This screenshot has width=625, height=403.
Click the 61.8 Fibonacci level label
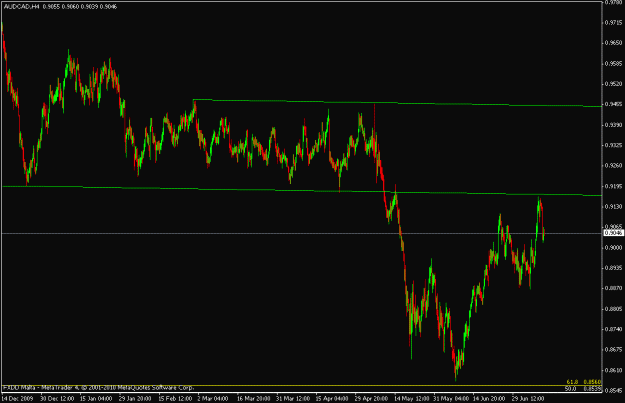pos(572,382)
